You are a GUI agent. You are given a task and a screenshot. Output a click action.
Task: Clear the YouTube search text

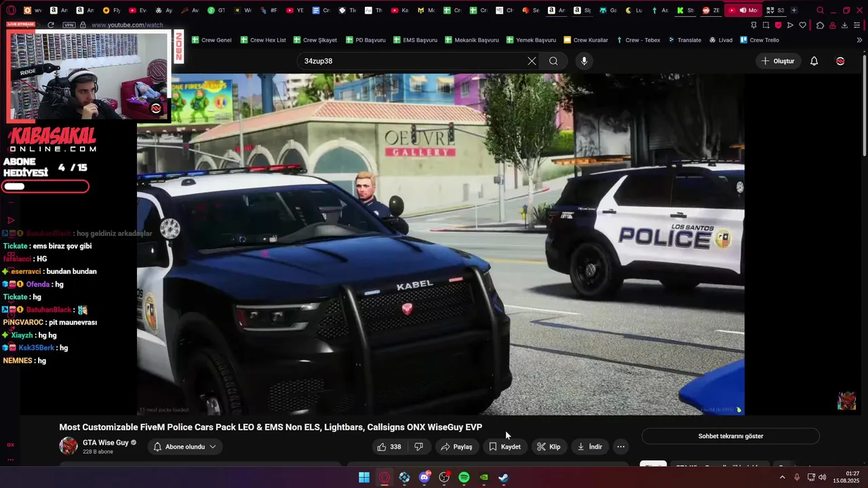[532, 61]
